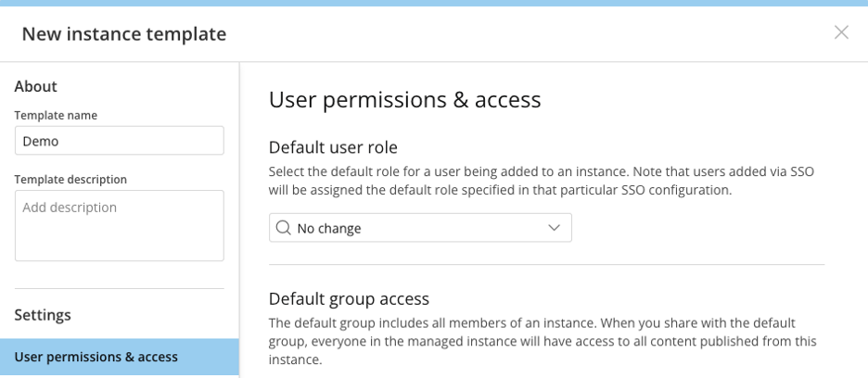Close the New instance template dialog
Screen dimensions: 868x378
841,32
